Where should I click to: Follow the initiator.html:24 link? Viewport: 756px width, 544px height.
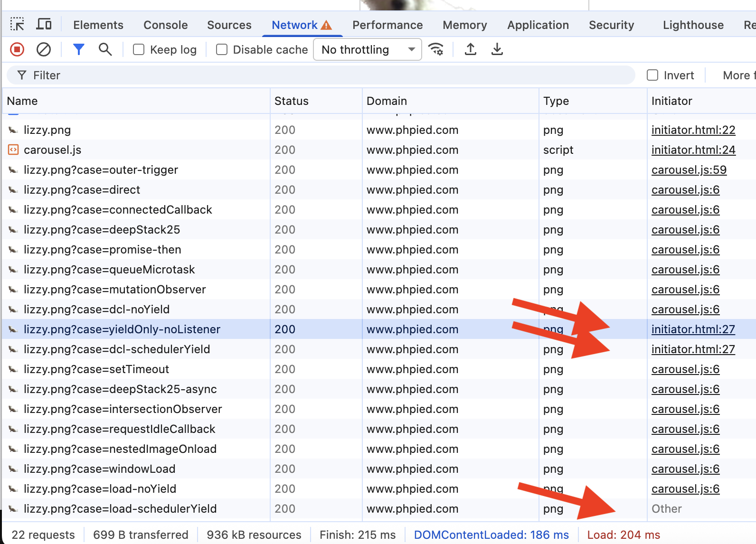[693, 150]
